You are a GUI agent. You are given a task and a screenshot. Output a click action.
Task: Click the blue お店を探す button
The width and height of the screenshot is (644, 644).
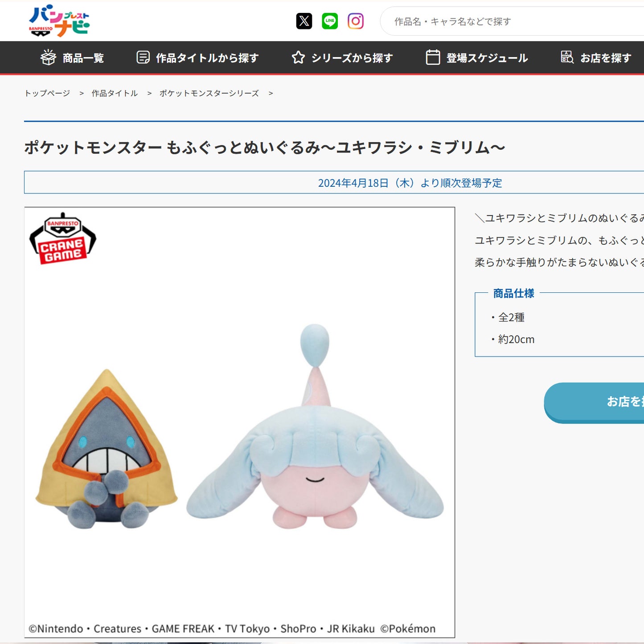594,402
